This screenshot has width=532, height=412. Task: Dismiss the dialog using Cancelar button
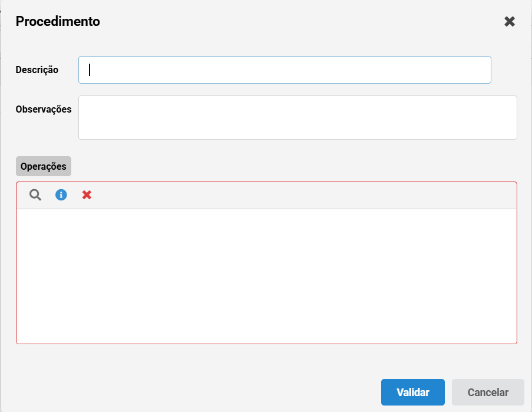click(488, 393)
